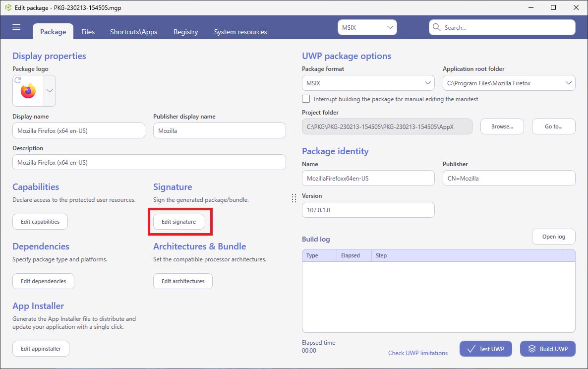Open Application root folder dropdown
Image resolution: width=588 pixels, height=369 pixels.
pos(509,83)
